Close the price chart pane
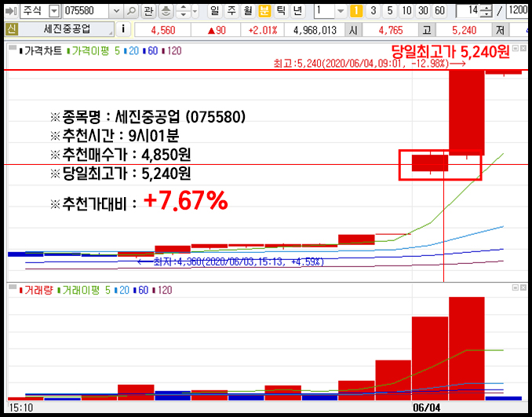This screenshot has width=532, height=417. 523,48
